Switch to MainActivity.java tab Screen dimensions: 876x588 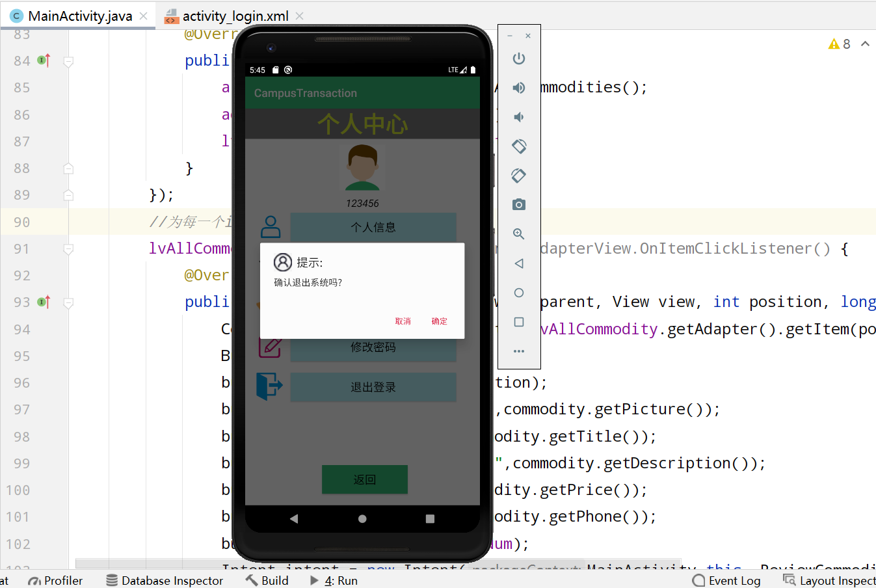(x=80, y=16)
